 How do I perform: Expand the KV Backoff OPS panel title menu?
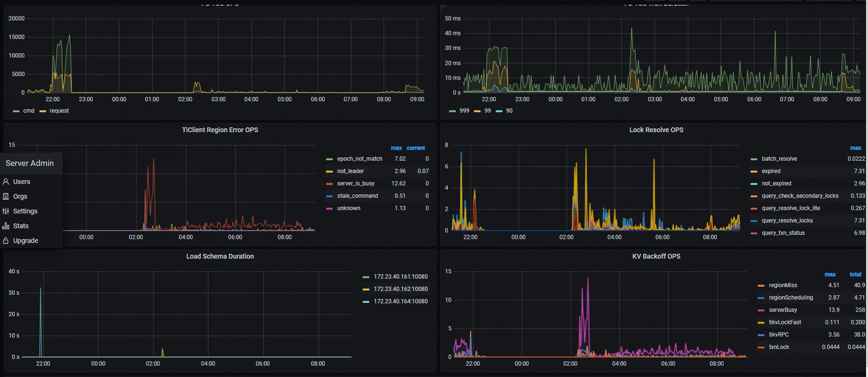[656, 256]
